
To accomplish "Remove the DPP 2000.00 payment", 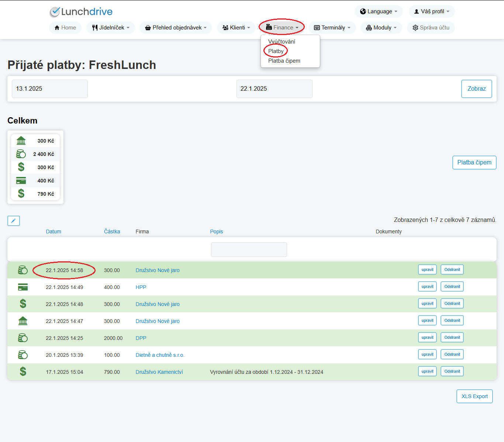I will [x=452, y=337].
